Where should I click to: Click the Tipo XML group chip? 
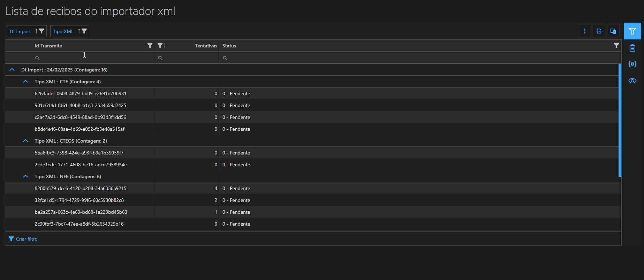coord(63,31)
